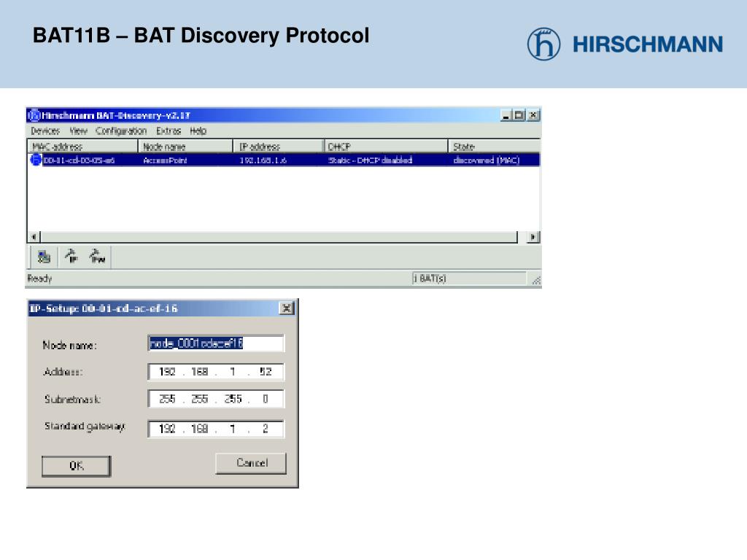Click the horizontal scrollbar track
The width and height of the screenshot is (747, 560).
pos(279,237)
